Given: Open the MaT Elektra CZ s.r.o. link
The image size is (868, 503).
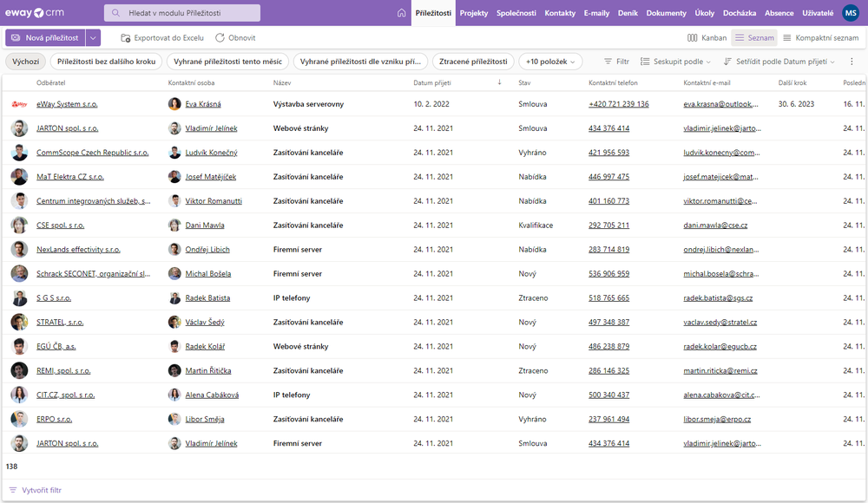Looking at the screenshot, I should coord(70,177).
